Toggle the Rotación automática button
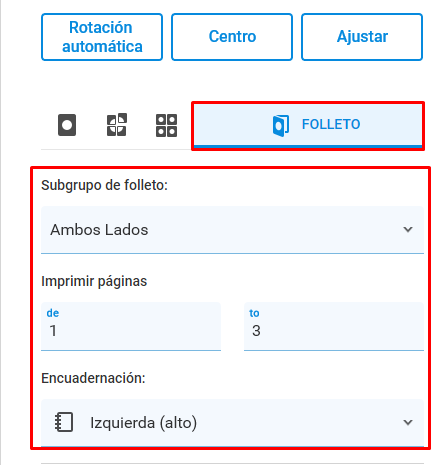The height and width of the screenshot is (465, 442). (x=102, y=37)
